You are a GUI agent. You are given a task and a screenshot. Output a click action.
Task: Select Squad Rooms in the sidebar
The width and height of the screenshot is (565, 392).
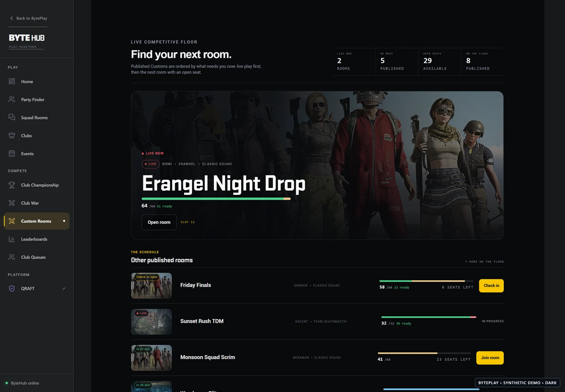pyautogui.click(x=37, y=117)
